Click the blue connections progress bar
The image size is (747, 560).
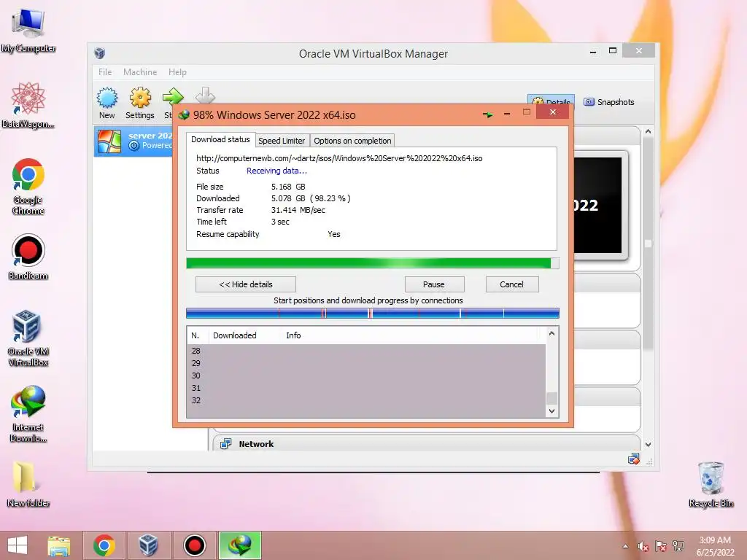coord(373,313)
